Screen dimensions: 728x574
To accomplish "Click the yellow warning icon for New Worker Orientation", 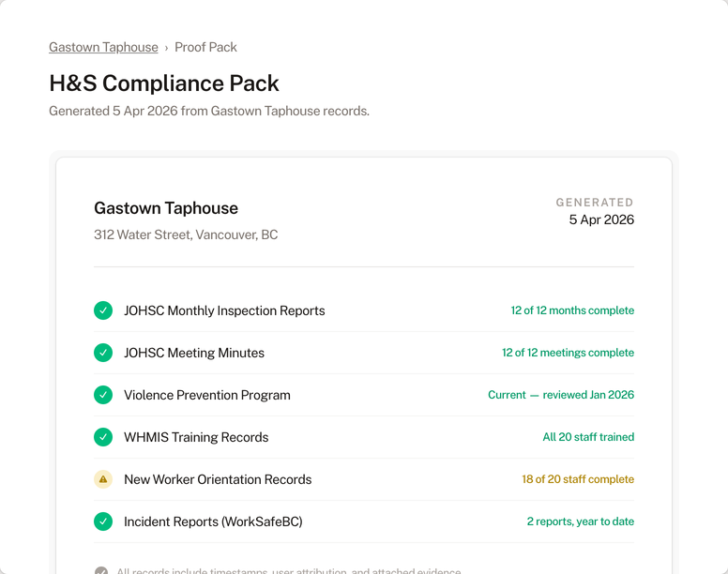I will click(103, 479).
